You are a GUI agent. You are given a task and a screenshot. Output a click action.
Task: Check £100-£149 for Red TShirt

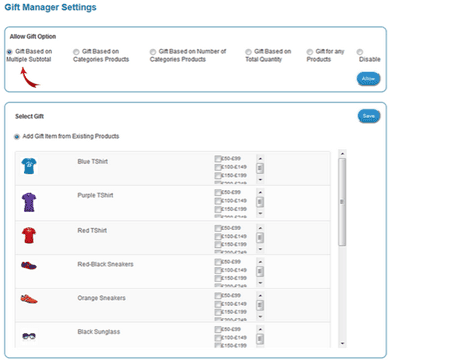click(218, 236)
